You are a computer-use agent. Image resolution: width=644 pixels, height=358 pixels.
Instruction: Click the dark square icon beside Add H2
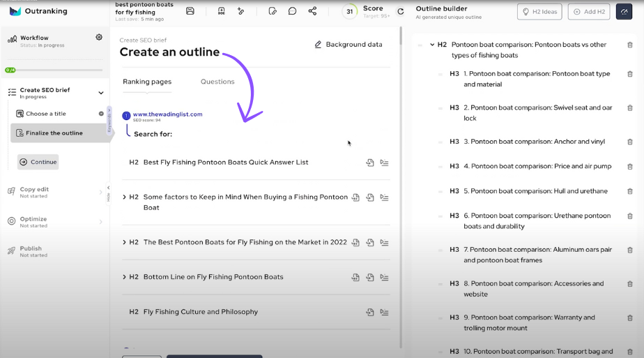point(624,11)
